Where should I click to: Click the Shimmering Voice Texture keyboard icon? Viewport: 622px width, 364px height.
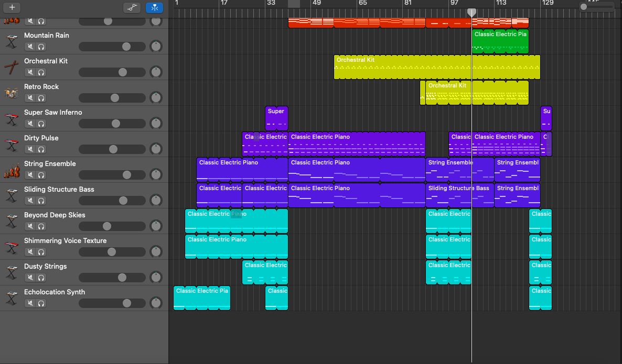click(12, 247)
